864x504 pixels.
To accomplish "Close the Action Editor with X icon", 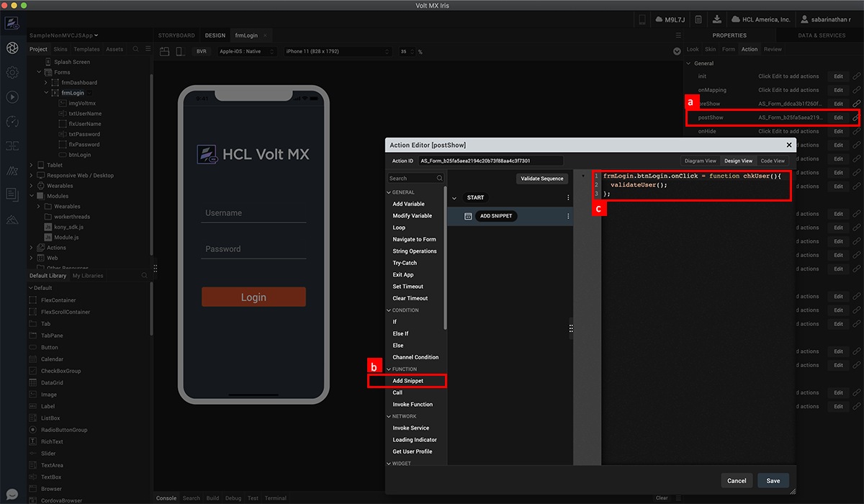I will point(788,145).
